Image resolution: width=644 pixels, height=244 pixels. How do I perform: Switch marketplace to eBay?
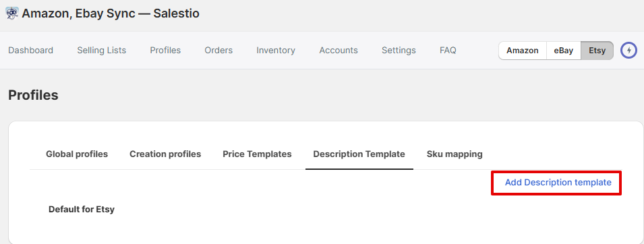click(564, 51)
